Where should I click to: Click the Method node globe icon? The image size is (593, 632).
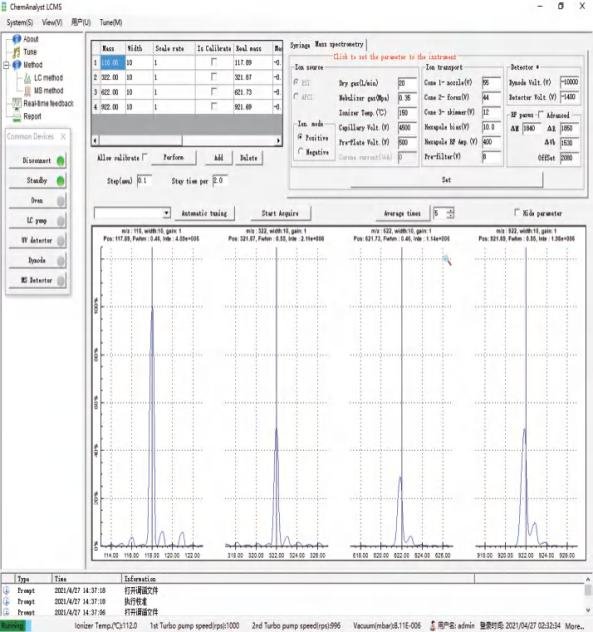[17, 65]
